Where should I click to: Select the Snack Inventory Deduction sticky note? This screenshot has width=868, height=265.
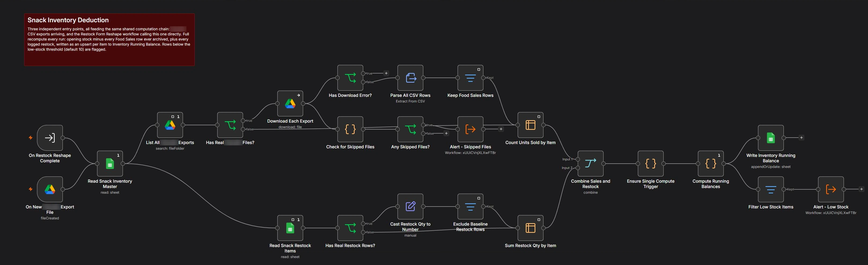(109, 39)
